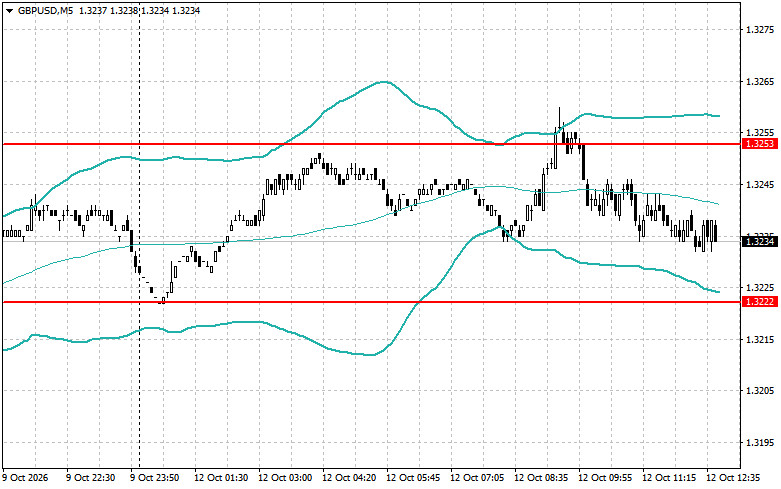Click the 12 Oct 09:55 time label
This screenshot has height=489, width=781.
[605, 478]
